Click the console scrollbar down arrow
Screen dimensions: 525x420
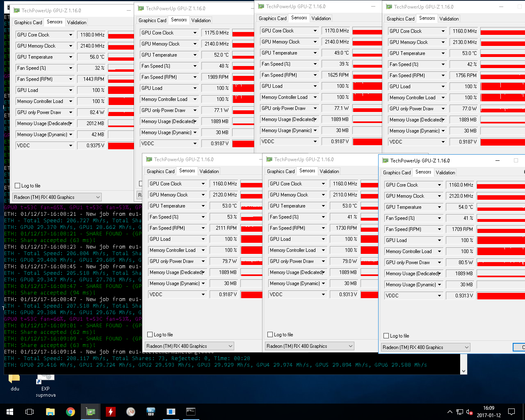(x=463, y=371)
